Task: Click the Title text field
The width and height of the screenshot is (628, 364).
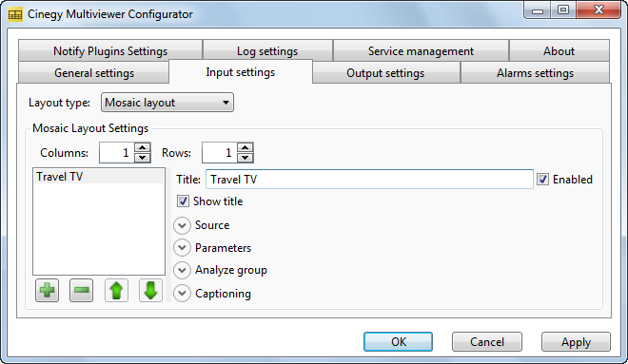Action: click(x=369, y=180)
